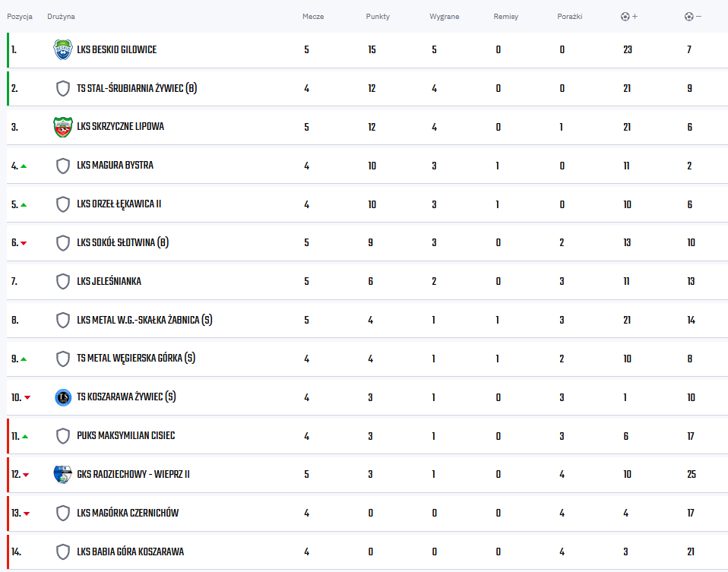Open the TS Stal-Śrubiarnia Żywiec (B) team link
Viewport: 728px width, 572px height.
[137, 88]
